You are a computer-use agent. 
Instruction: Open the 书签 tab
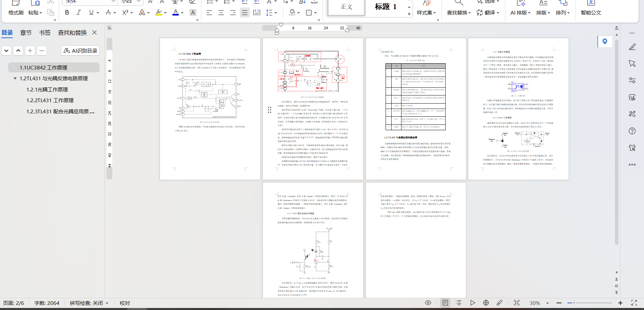[45, 33]
